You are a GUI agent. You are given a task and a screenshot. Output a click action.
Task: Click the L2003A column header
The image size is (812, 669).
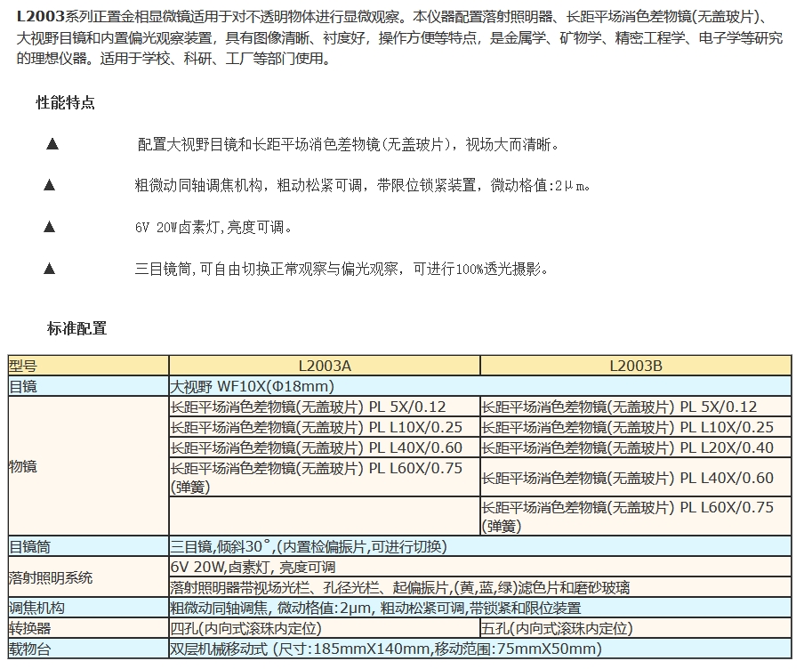[x=324, y=366]
